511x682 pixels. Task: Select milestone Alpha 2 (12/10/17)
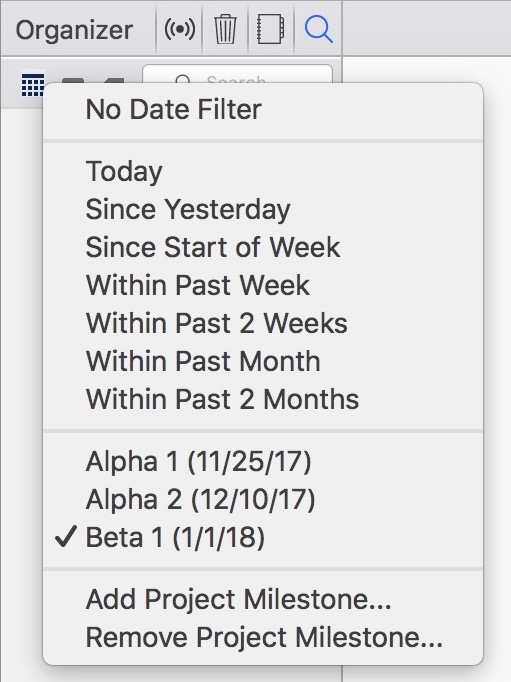pyautogui.click(x=263, y=499)
